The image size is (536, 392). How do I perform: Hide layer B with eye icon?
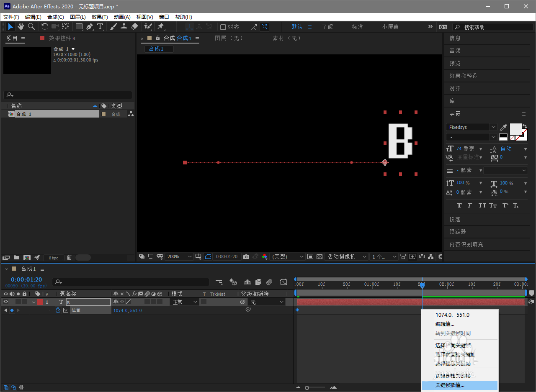pyautogui.click(x=6, y=302)
